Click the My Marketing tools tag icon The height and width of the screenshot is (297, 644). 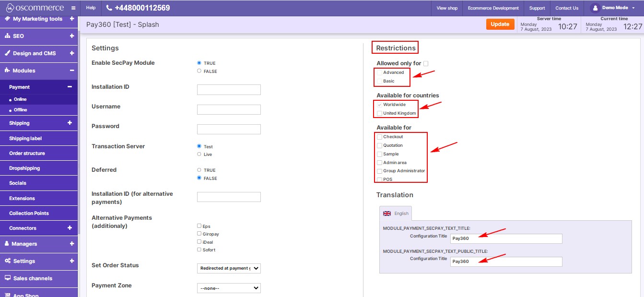pyautogui.click(x=7, y=19)
